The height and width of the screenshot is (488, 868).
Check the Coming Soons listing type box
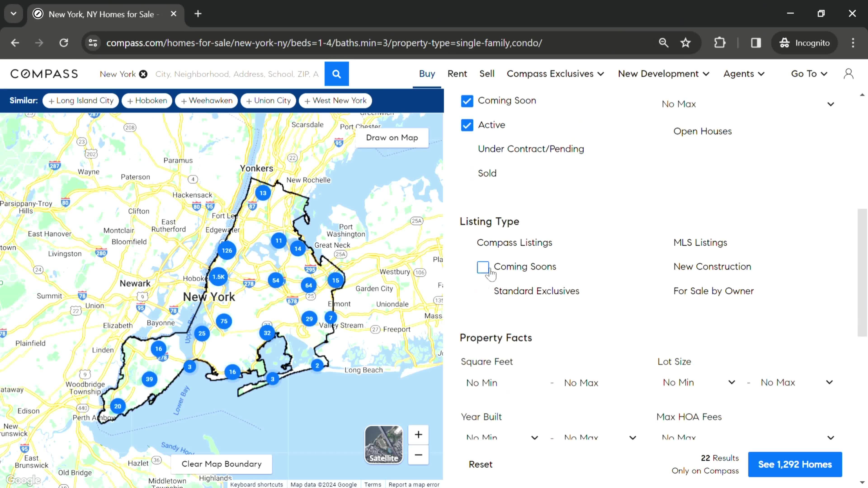[x=483, y=267]
